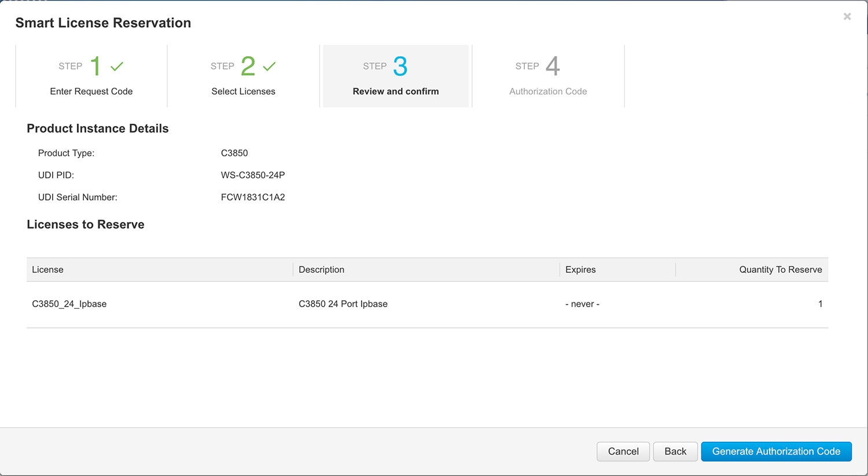Click Generate Authorization Code button
Image resolution: width=868 pixels, height=476 pixels.
(x=776, y=452)
